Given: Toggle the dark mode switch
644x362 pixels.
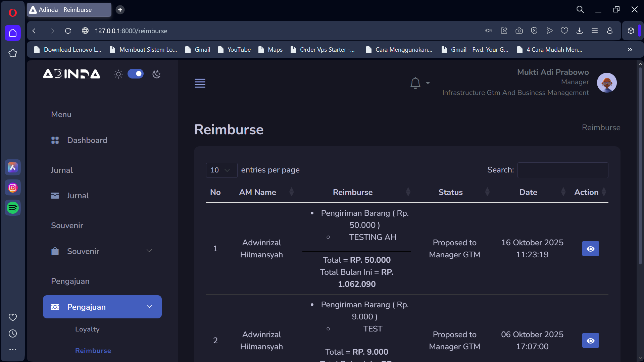Looking at the screenshot, I should coord(136,74).
